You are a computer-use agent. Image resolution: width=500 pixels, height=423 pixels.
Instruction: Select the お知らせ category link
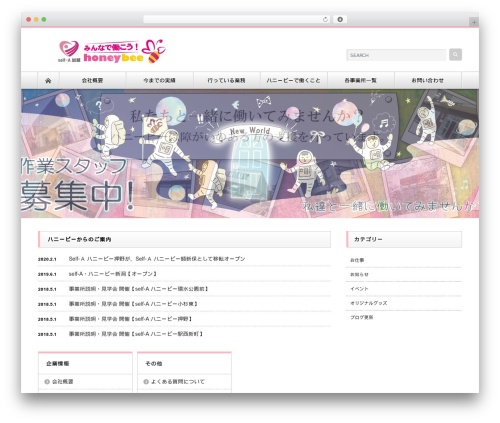[x=359, y=274]
